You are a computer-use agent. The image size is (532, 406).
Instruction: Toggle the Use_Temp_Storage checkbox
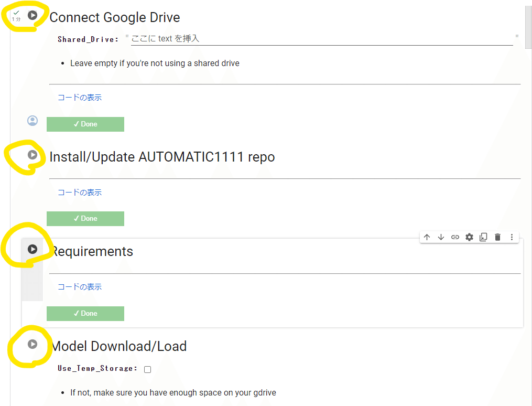click(148, 369)
